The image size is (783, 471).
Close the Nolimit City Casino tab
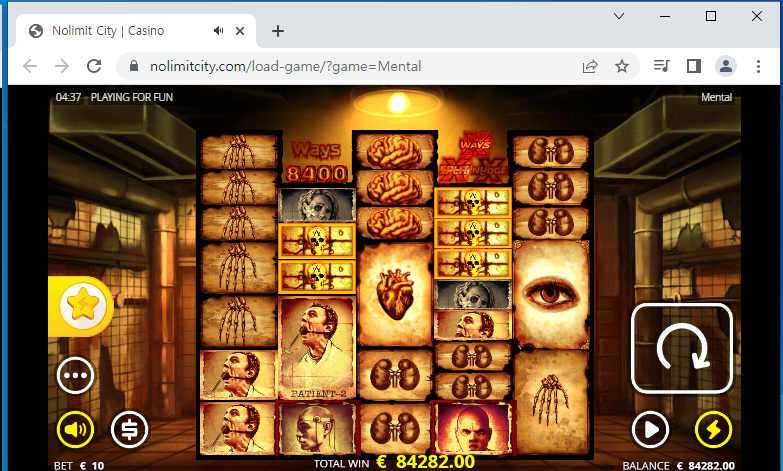pyautogui.click(x=240, y=31)
